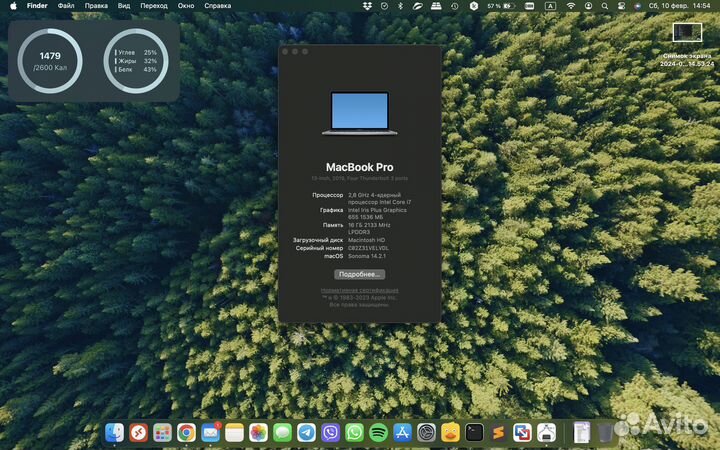Open the App Store from the Dock

(x=402, y=433)
